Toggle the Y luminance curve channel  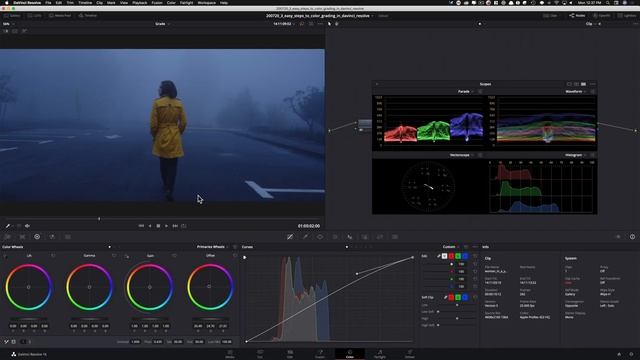(x=444, y=256)
